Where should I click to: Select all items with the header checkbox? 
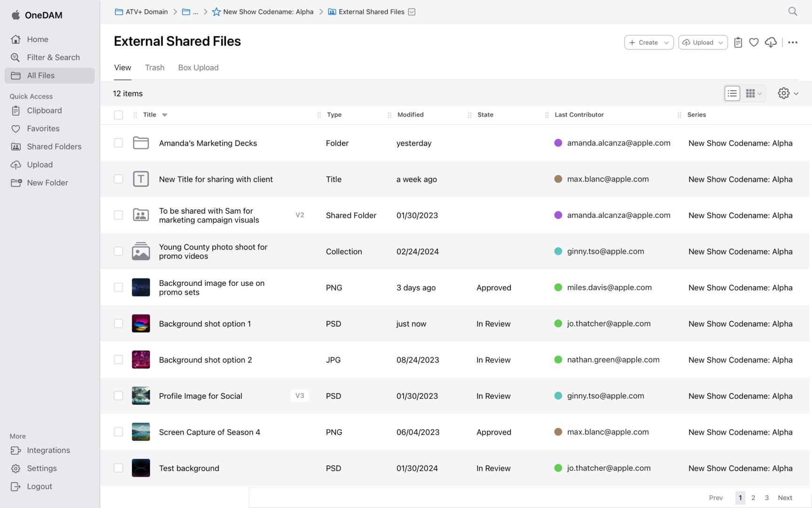(x=118, y=114)
